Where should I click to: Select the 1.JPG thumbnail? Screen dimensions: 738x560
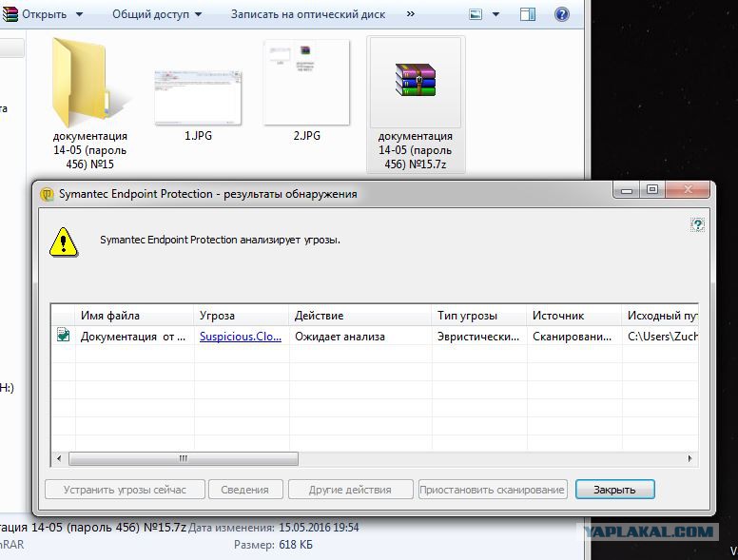click(x=198, y=97)
